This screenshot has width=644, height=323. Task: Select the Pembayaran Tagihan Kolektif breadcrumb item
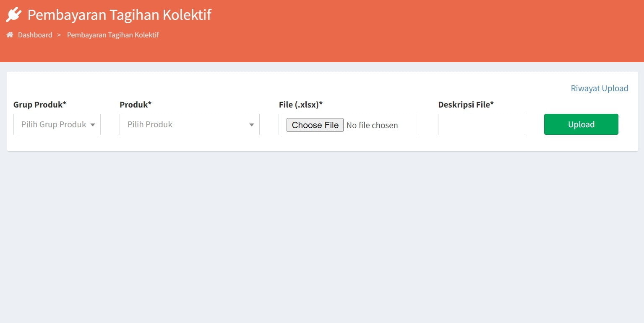coord(113,35)
